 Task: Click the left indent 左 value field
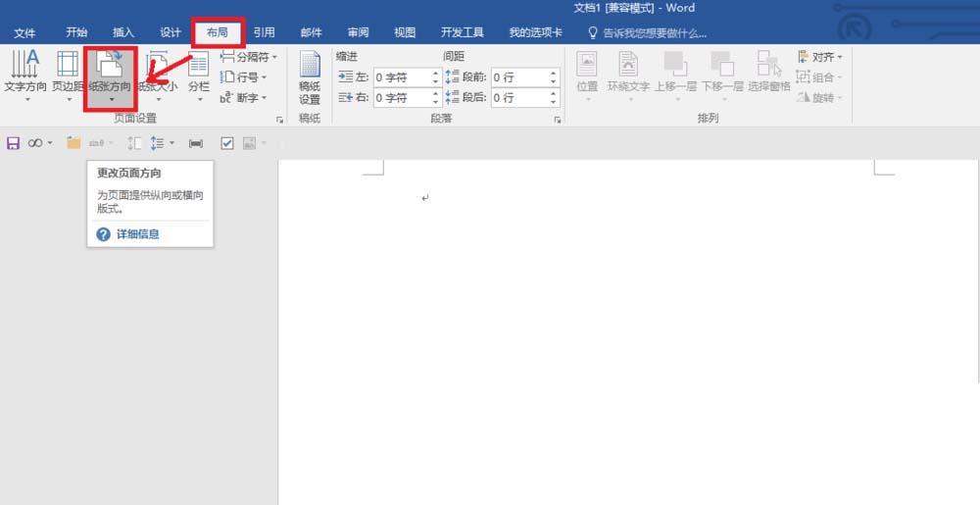tap(403, 77)
